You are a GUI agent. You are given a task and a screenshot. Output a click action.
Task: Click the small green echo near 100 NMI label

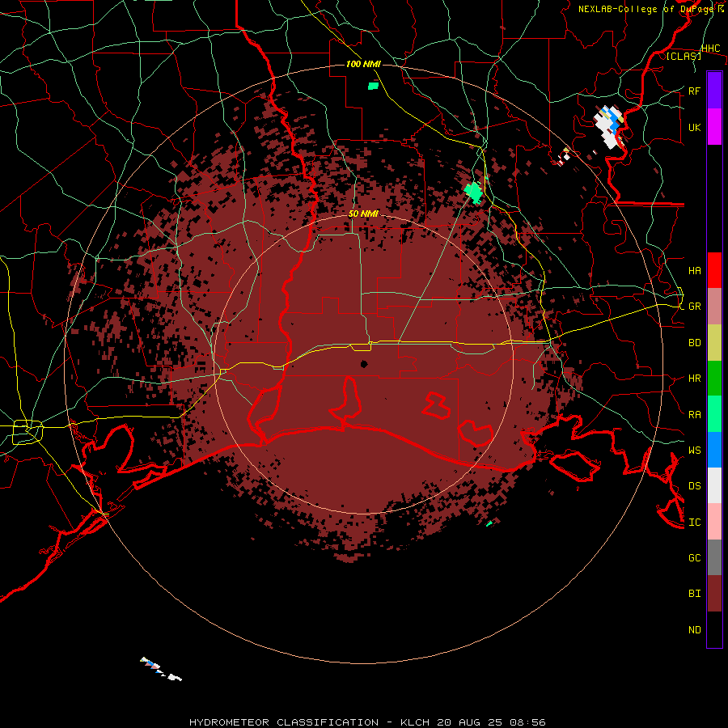373,86
